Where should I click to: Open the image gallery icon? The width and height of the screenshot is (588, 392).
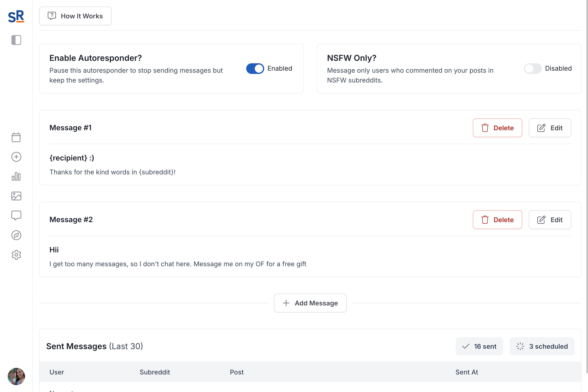coord(16,196)
